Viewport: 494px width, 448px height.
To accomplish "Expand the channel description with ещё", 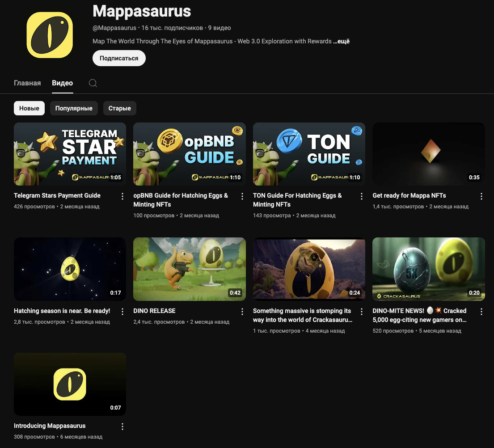I will click(342, 41).
